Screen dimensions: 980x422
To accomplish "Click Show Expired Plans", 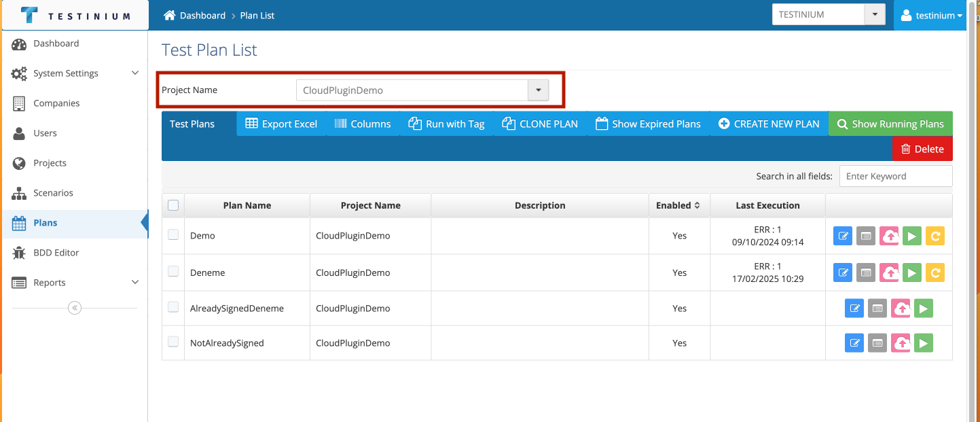I will (648, 124).
